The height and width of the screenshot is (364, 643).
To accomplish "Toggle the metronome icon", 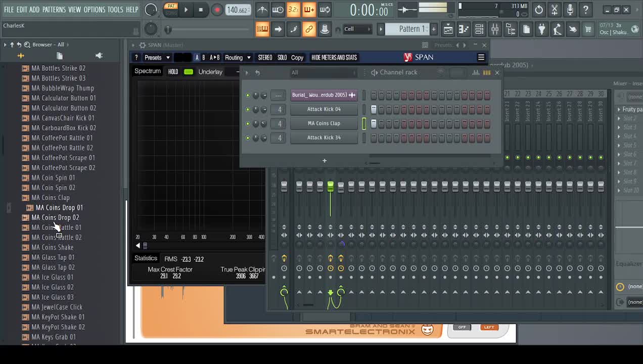I will pyautogui.click(x=262, y=10).
